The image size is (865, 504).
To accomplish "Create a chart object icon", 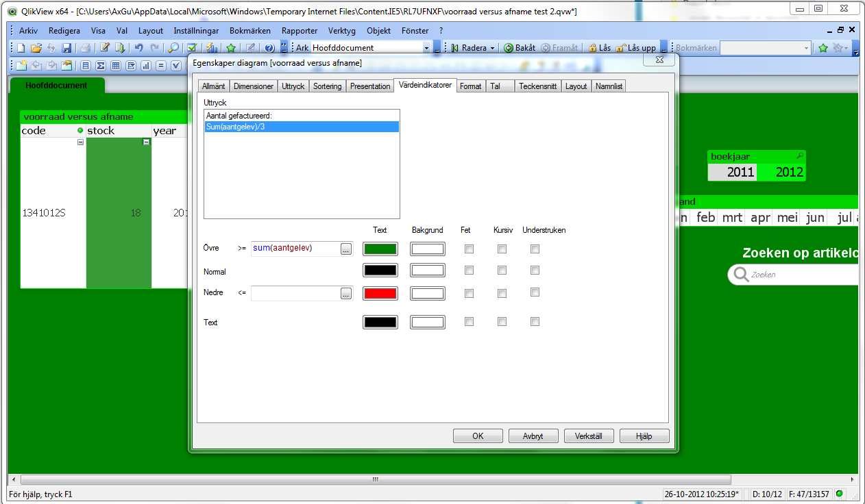I will (x=146, y=66).
